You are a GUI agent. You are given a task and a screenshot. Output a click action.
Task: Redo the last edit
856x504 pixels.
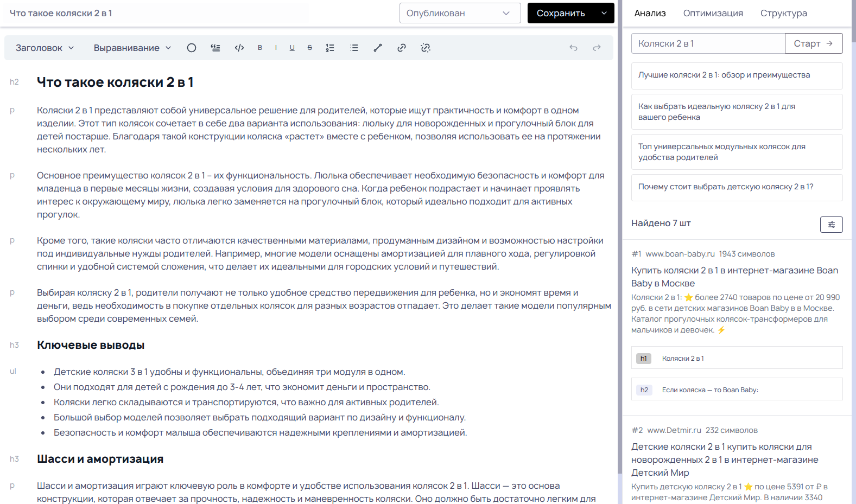597,48
